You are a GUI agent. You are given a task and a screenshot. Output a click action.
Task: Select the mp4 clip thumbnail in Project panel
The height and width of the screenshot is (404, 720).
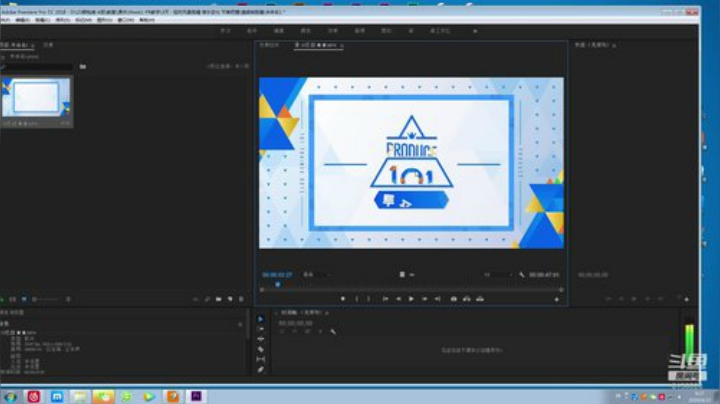[x=36, y=97]
